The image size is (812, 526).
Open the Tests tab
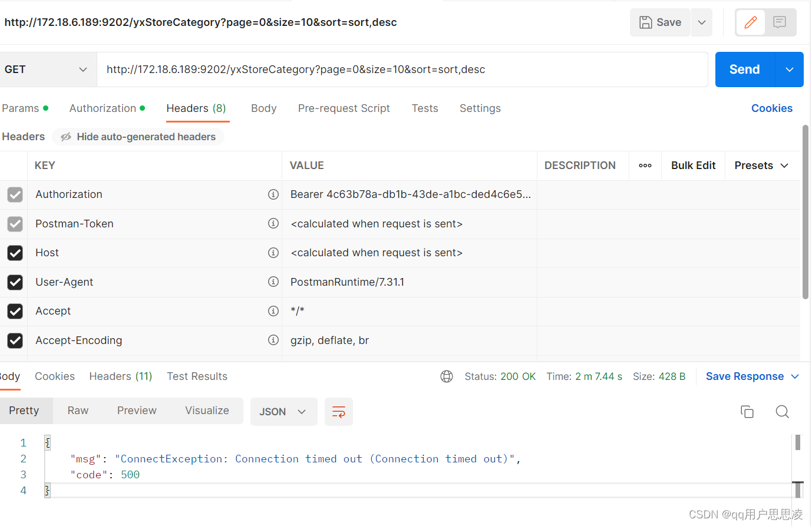425,108
